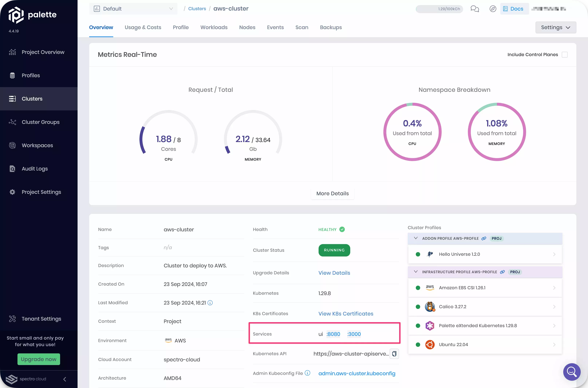
Task: Select Cluster Groups from the sidebar
Action: click(x=40, y=122)
